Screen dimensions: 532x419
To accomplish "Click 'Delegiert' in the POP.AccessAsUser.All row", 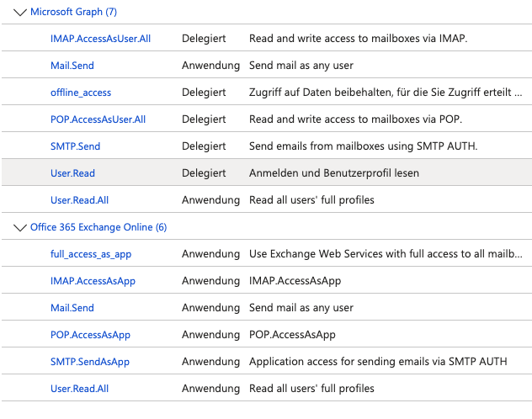I will 204,119.
